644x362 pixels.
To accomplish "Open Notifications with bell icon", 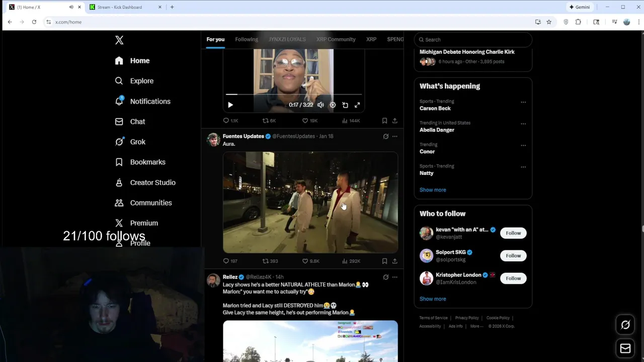I will pyautogui.click(x=142, y=101).
